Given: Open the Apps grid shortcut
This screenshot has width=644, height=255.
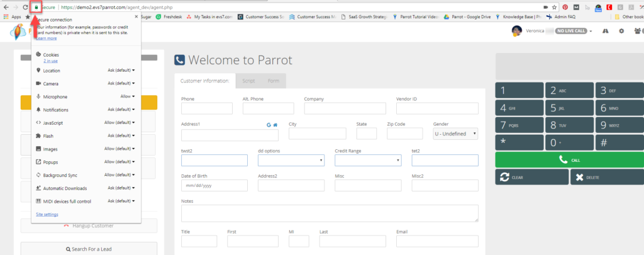Looking at the screenshot, I should point(13,17).
